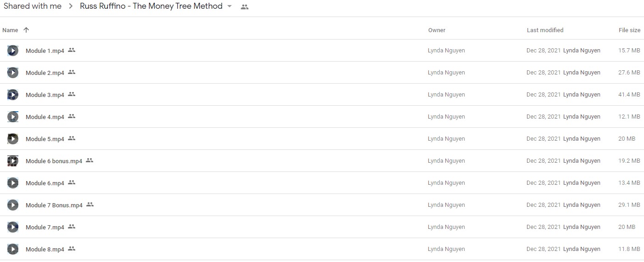644x262 pixels.
Task: Click the video icon for Module 8.mp4
Action: pyautogui.click(x=13, y=249)
